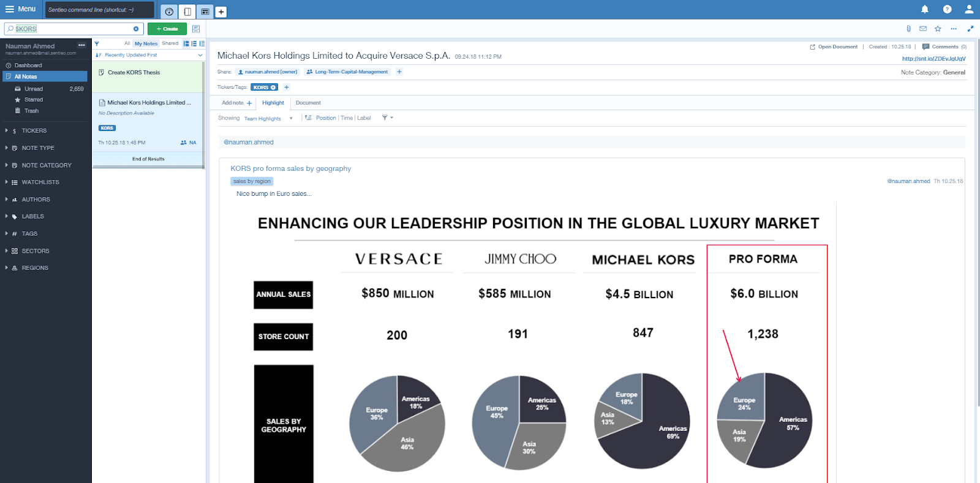Open the attachment paperclip icon

coord(908,29)
